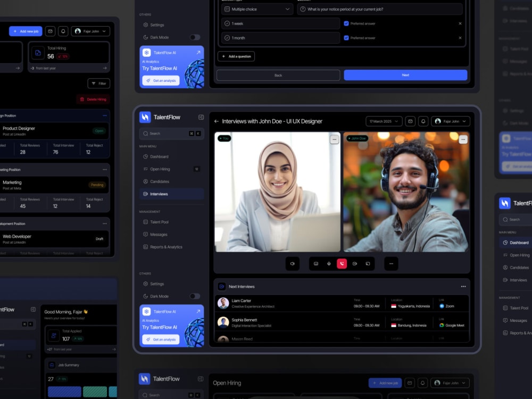The height and width of the screenshot is (399, 532).
Task: Click Add a question
Action: pos(236,56)
